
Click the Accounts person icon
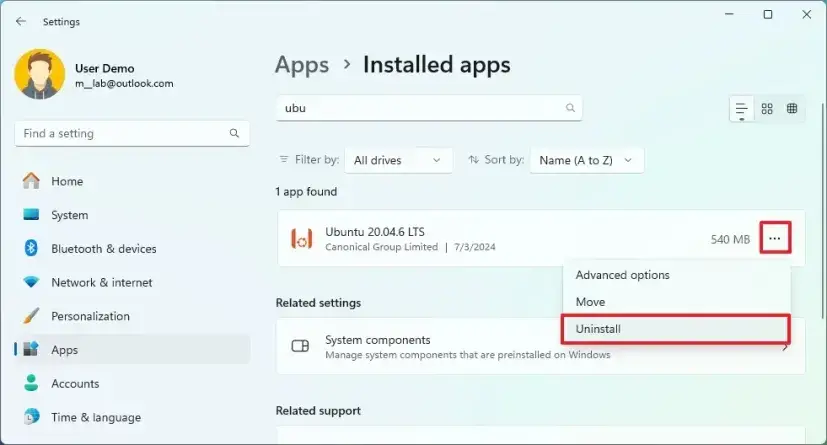pyautogui.click(x=31, y=383)
